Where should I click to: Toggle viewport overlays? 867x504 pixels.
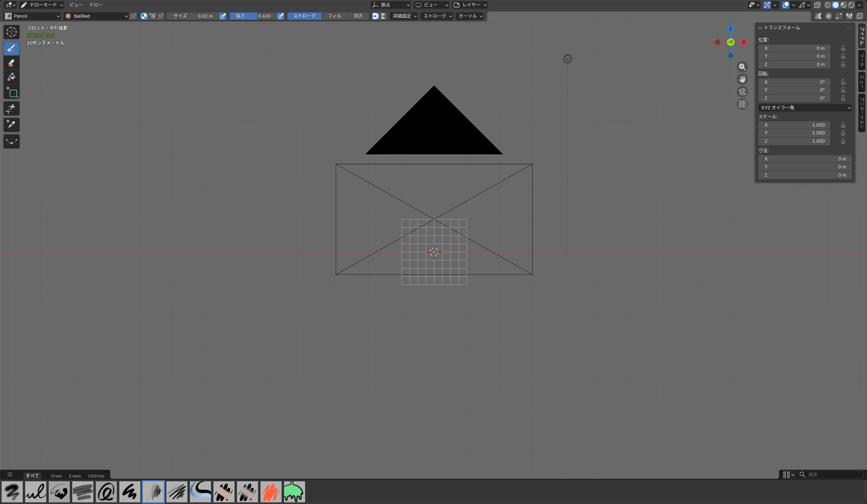coord(786,5)
